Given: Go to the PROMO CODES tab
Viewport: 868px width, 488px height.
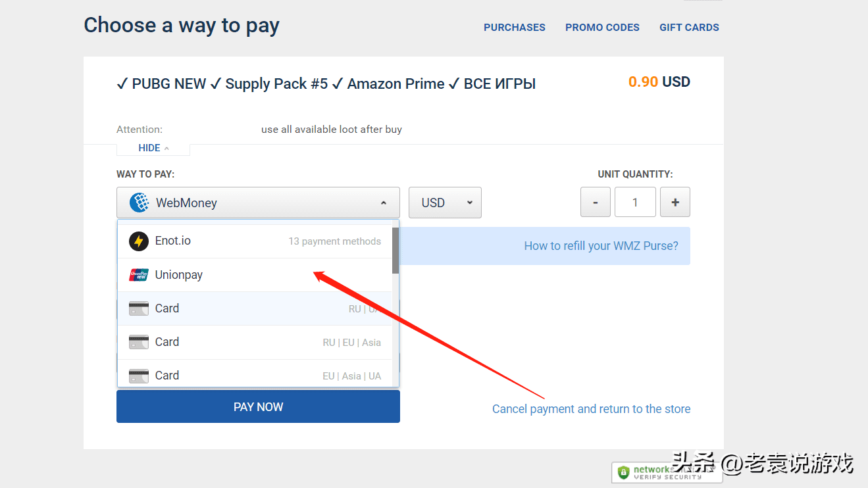Looking at the screenshot, I should [602, 28].
